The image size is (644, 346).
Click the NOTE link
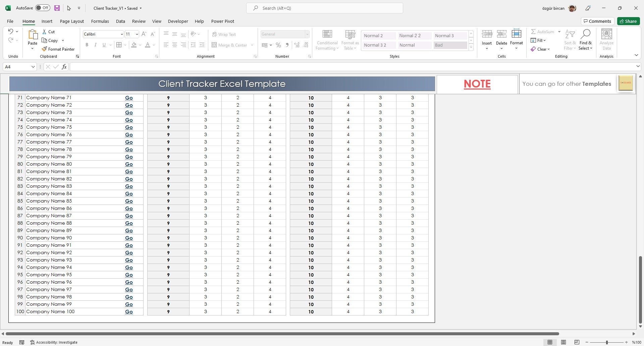[x=477, y=84]
